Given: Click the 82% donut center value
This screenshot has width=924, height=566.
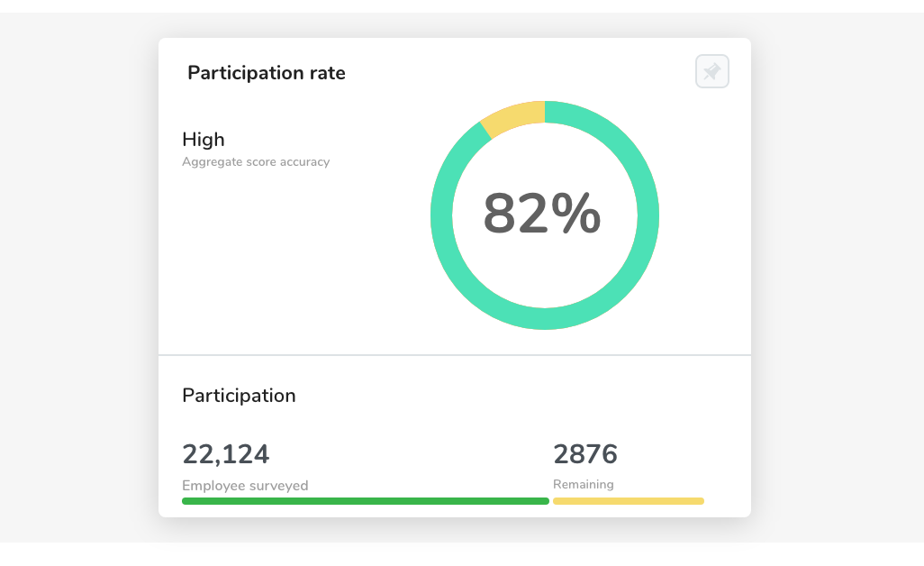Looking at the screenshot, I should 542,214.
